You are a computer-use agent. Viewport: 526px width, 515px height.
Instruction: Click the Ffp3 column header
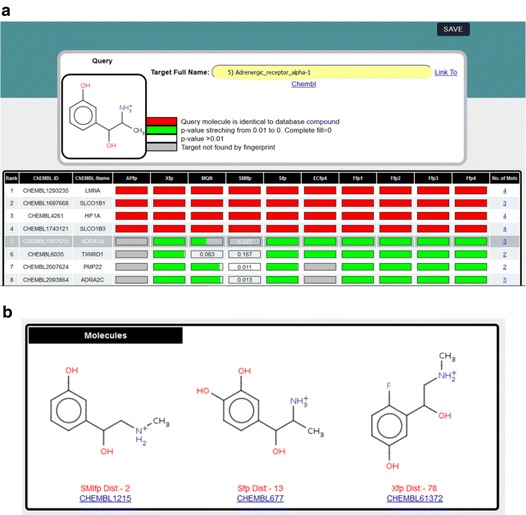[433, 178]
